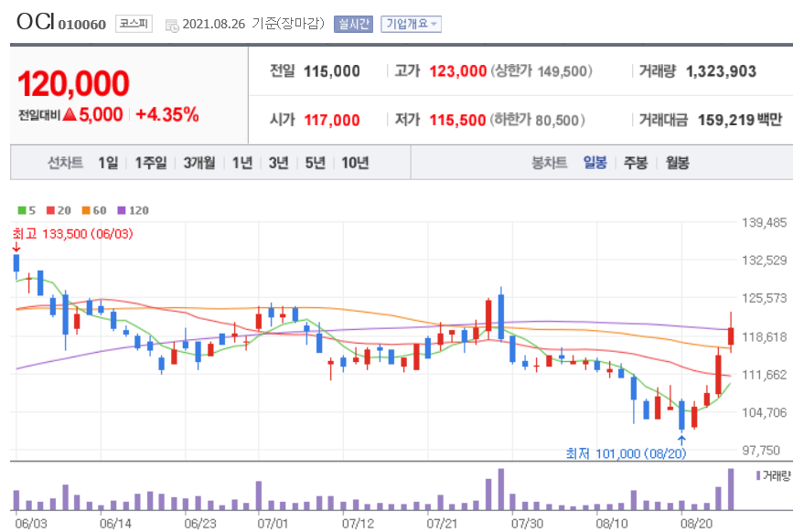Viewport: 793px width, 532px height.
Task: Click the 08/20 date axis label
Action: tap(696, 524)
